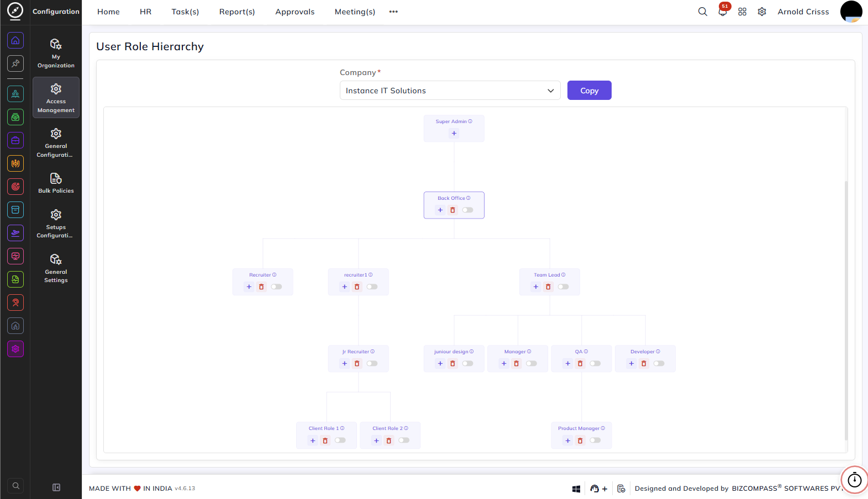This screenshot has width=868, height=499.
Task: Open the sidebar search icon at bottom
Action: pyautogui.click(x=16, y=486)
